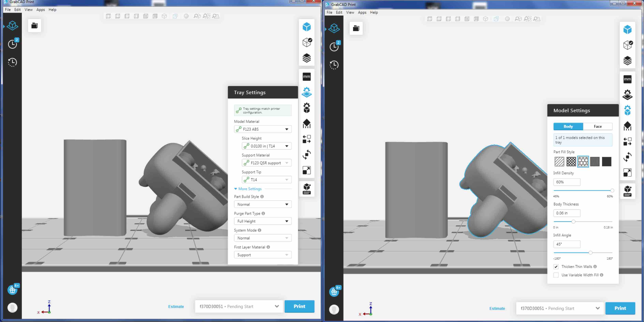The height and width of the screenshot is (322, 644).
Task: Click Print button in right window
Action: [x=620, y=308]
